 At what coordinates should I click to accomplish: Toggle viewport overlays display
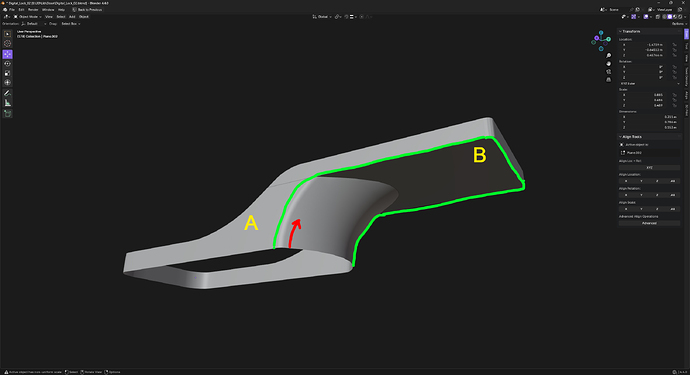(x=646, y=17)
